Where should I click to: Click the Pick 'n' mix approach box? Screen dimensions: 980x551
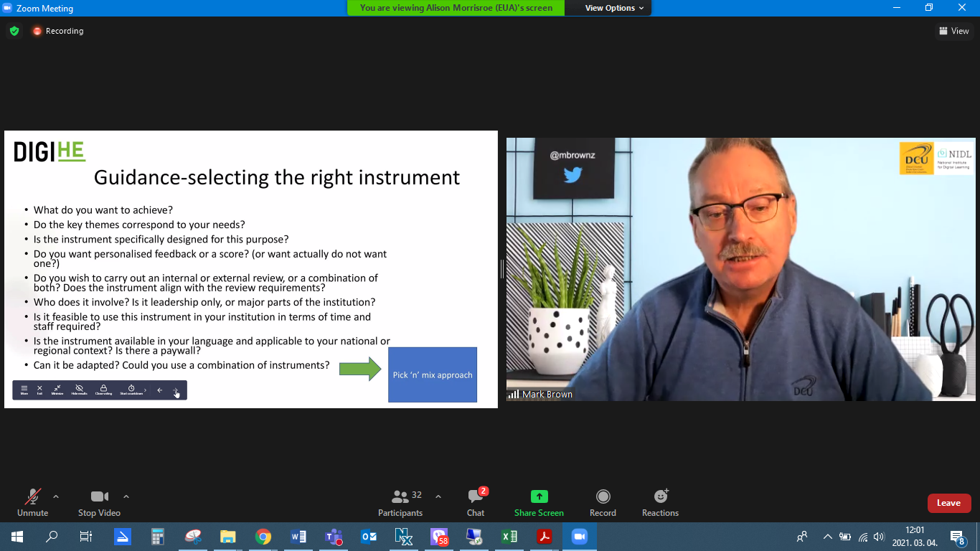433,375
